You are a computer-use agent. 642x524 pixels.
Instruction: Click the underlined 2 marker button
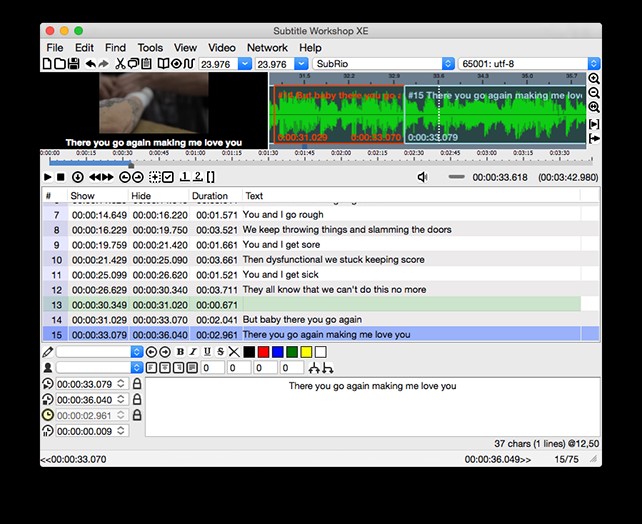pos(198,176)
